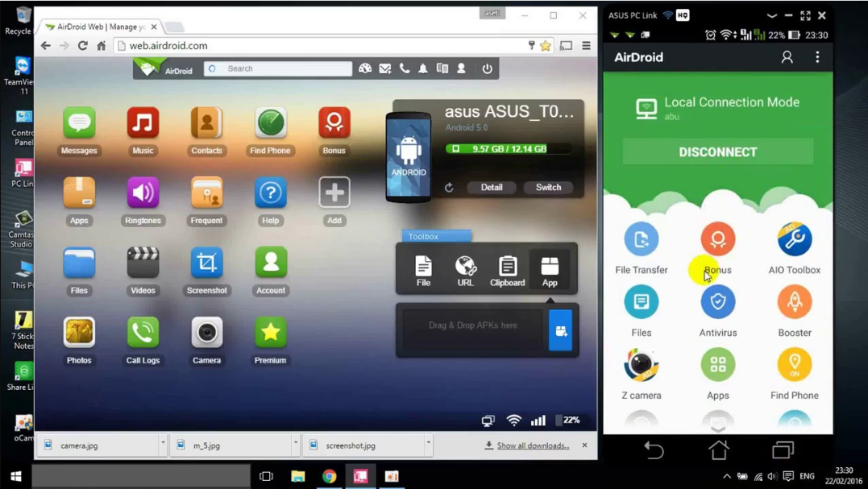Launch Find Phone in AirDroid Web desktop
This screenshot has height=489, width=868.
coord(270,122)
